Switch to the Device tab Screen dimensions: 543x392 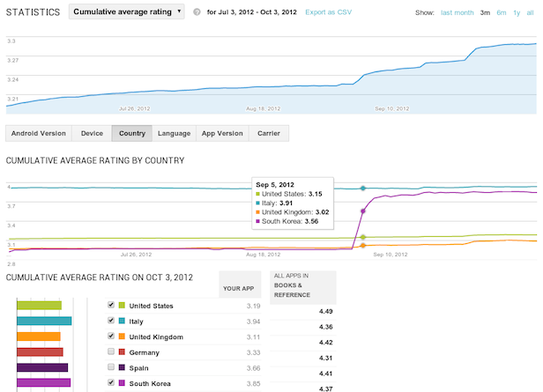(92, 133)
